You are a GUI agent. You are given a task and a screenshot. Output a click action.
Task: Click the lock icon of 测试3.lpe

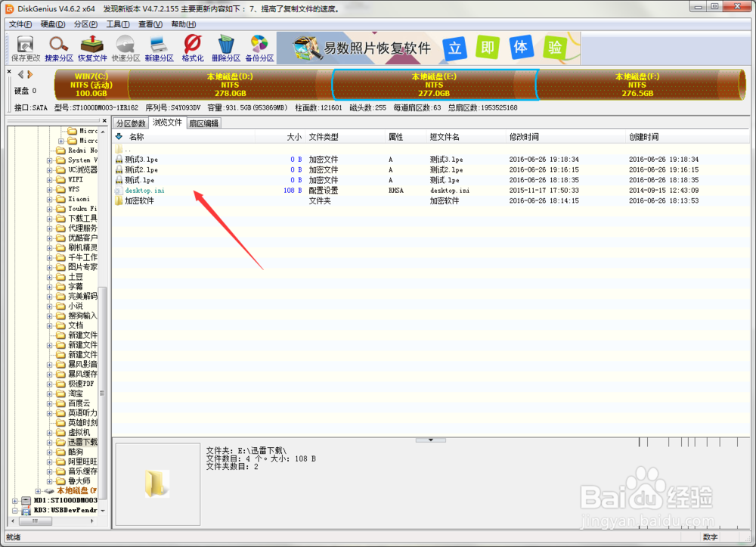[119, 159]
